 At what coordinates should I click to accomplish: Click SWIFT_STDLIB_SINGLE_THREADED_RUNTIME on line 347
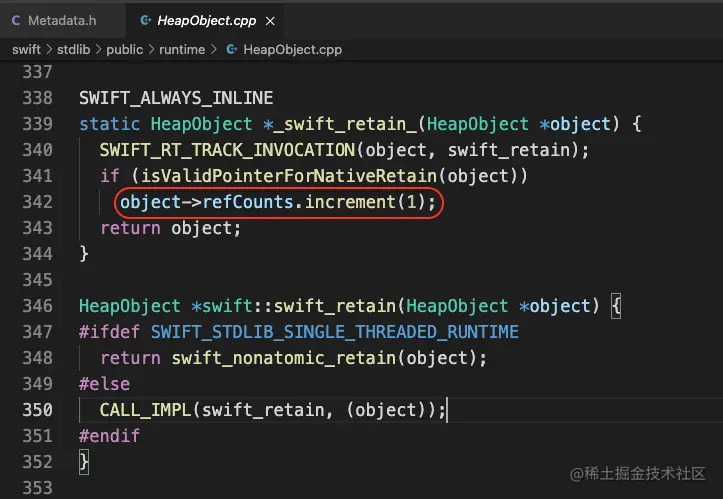pos(335,332)
